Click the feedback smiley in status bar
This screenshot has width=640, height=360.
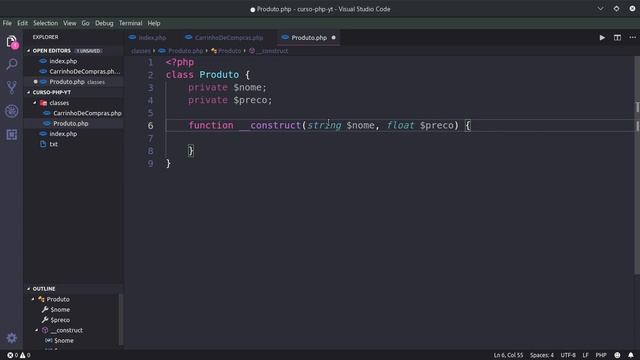pos(617,355)
